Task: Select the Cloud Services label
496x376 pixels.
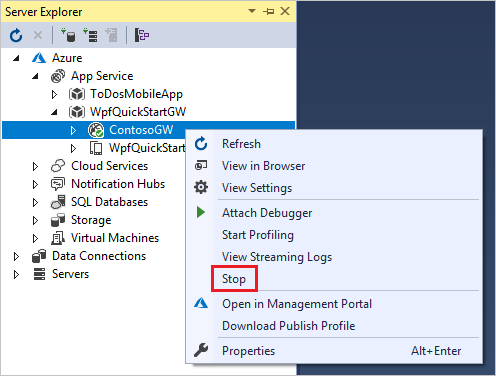Action: [x=109, y=166]
